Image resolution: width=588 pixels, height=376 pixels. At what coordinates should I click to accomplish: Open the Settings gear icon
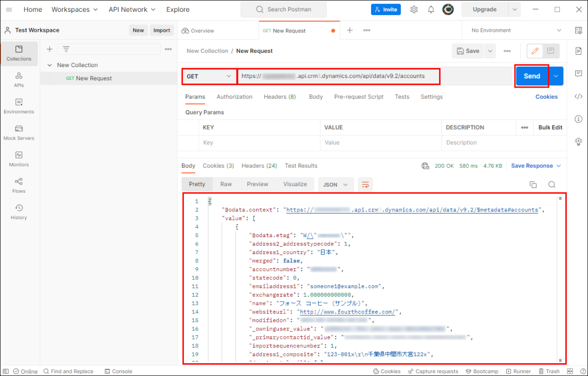point(414,9)
